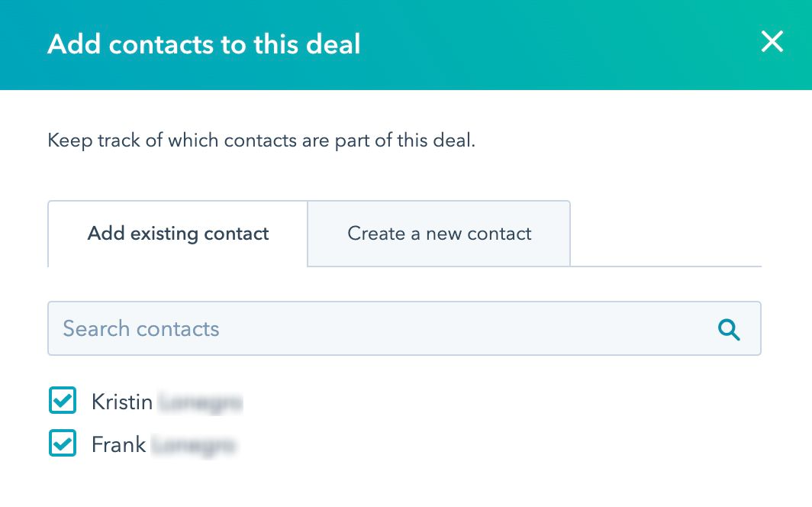Click the dialog title 'Add contacts to this deal'
Image resolution: width=812 pixels, height=507 pixels.
point(204,44)
